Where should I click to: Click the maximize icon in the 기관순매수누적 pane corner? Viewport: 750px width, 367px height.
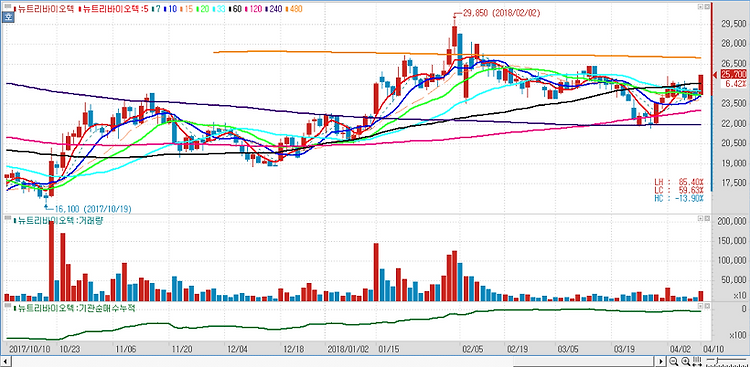(x=707, y=306)
